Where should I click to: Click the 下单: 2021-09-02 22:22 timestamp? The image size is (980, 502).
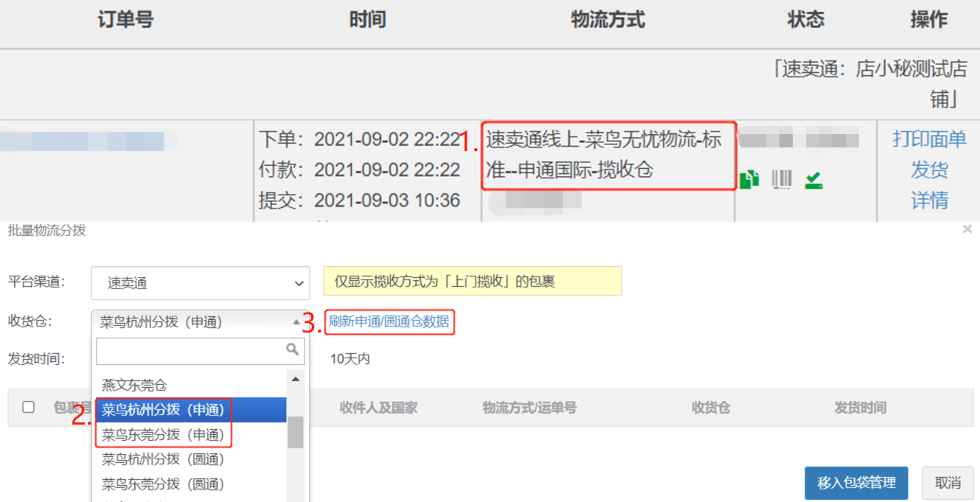[x=360, y=139]
